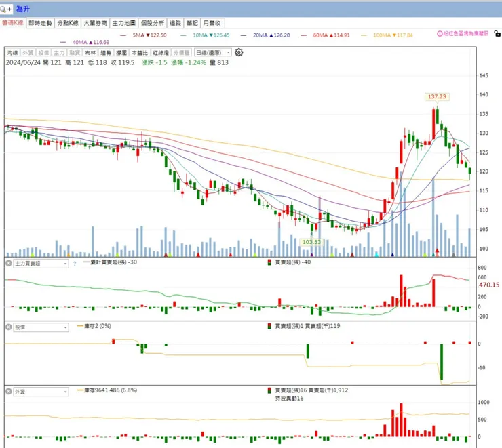
Task: Toggle the 投信 overlay button in chart toolbar
Action: 43,52
